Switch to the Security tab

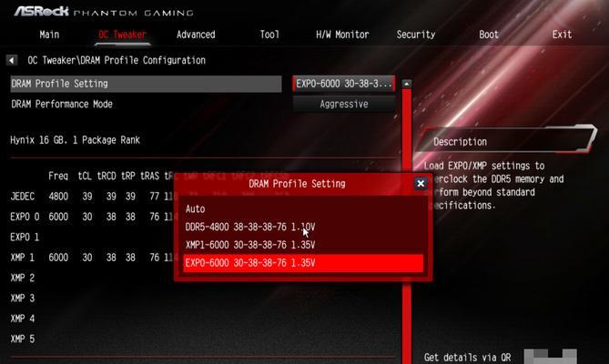pyautogui.click(x=416, y=35)
